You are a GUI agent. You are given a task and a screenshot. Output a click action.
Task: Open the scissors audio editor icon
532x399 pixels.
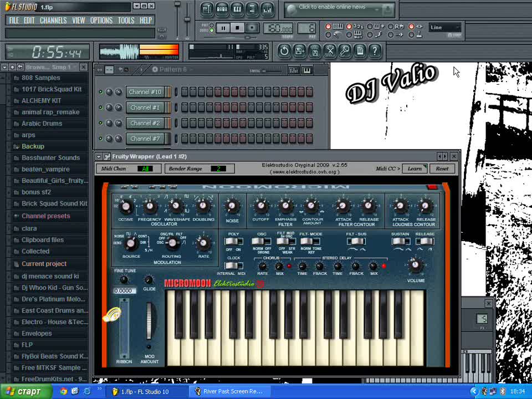(x=330, y=51)
